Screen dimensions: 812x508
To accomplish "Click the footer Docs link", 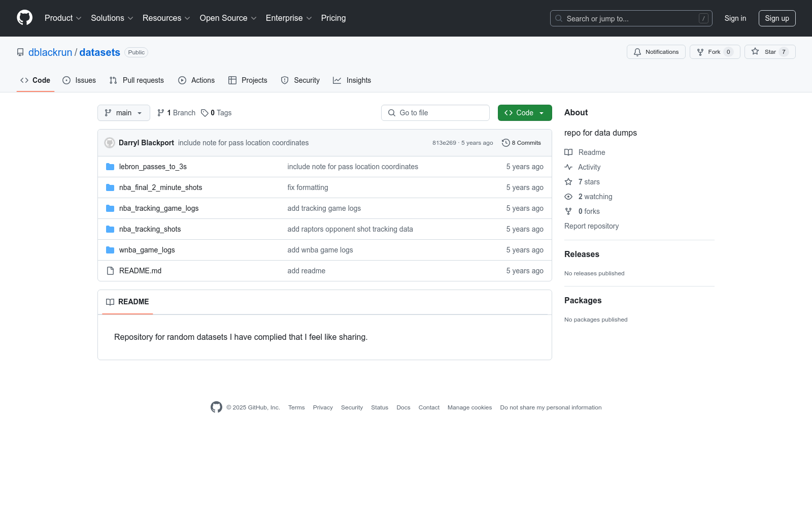I will (x=403, y=407).
